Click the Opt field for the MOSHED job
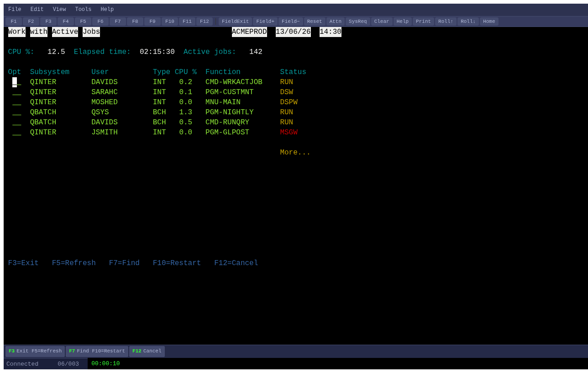This screenshot has height=373, width=588. [17, 102]
